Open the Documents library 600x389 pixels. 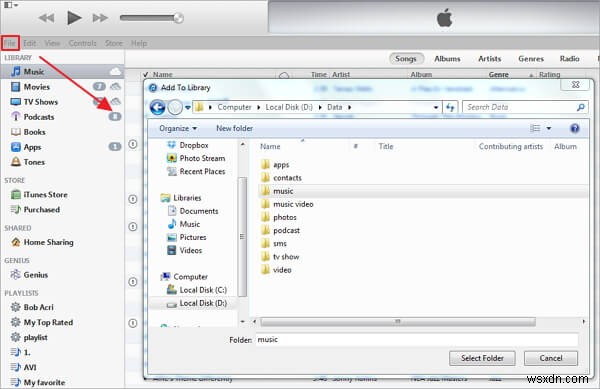(x=193, y=211)
